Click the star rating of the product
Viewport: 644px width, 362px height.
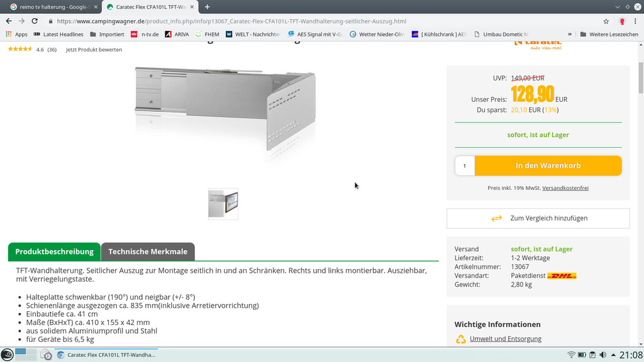pos(19,49)
